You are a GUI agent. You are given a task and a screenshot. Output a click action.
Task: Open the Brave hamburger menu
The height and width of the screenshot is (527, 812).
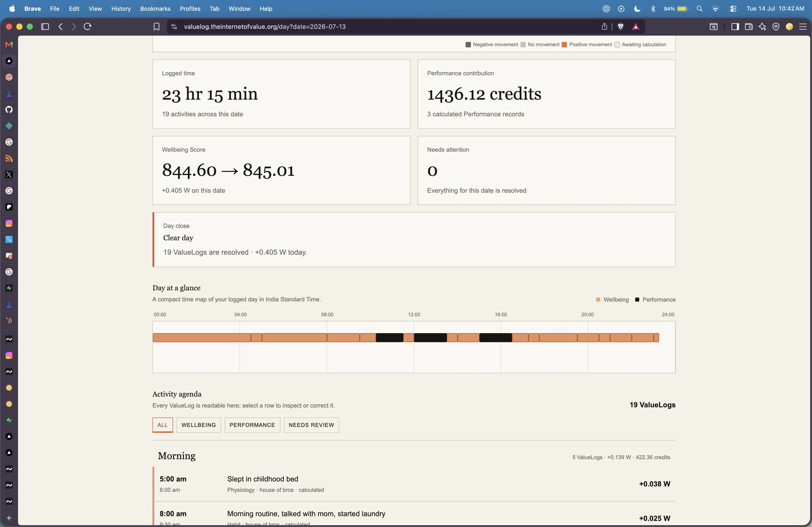click(803, 27)
